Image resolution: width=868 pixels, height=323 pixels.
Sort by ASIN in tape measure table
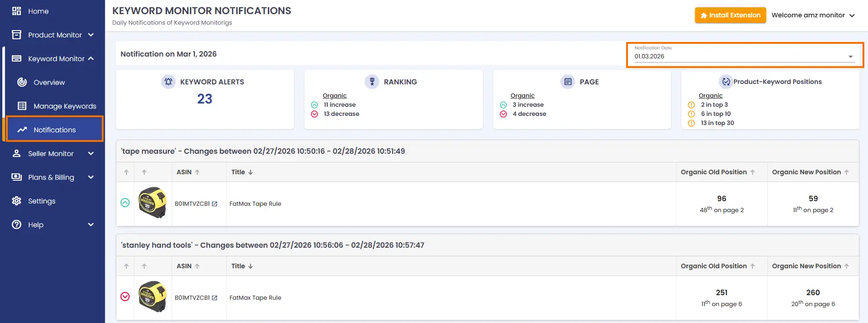coord(188,172)
